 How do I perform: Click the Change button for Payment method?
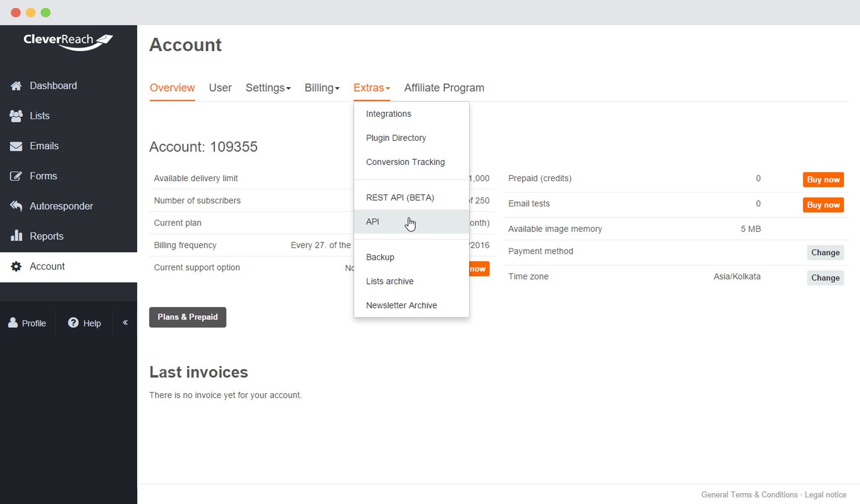point(825,253)
